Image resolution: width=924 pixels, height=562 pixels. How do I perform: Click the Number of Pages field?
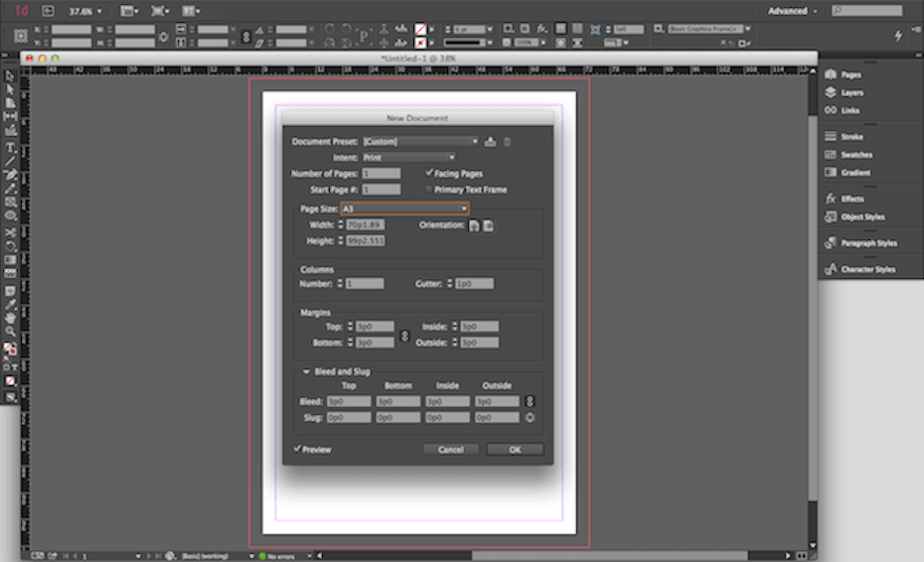382,174
